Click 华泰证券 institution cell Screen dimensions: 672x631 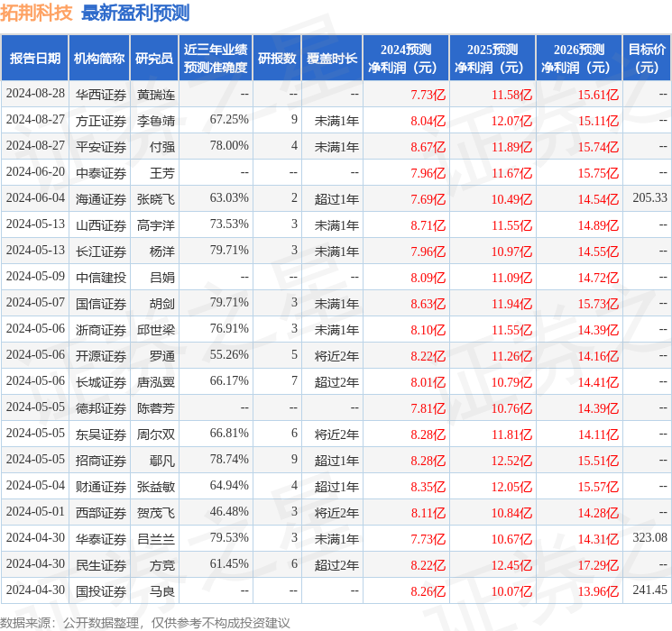101,539
